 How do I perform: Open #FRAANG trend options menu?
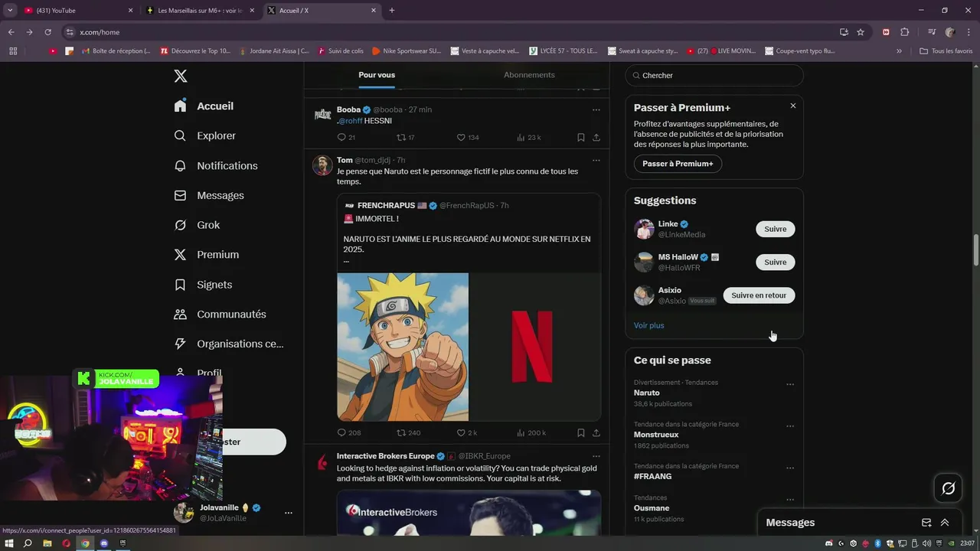(790, 468)
